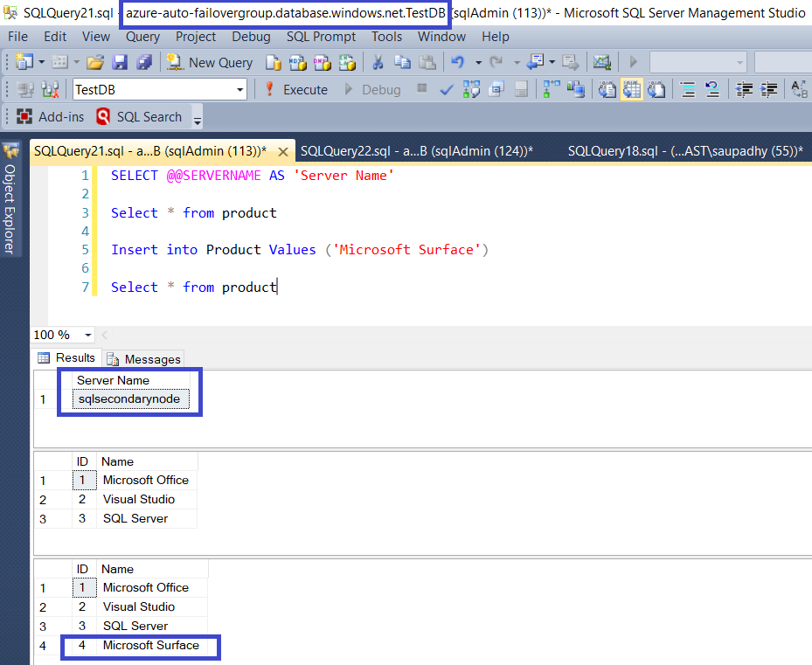This screenshot has height=665, width=812.
Task: Toggle the IntelliSense Enabled button
Action: pyautogui.click(x=521, y=90)
